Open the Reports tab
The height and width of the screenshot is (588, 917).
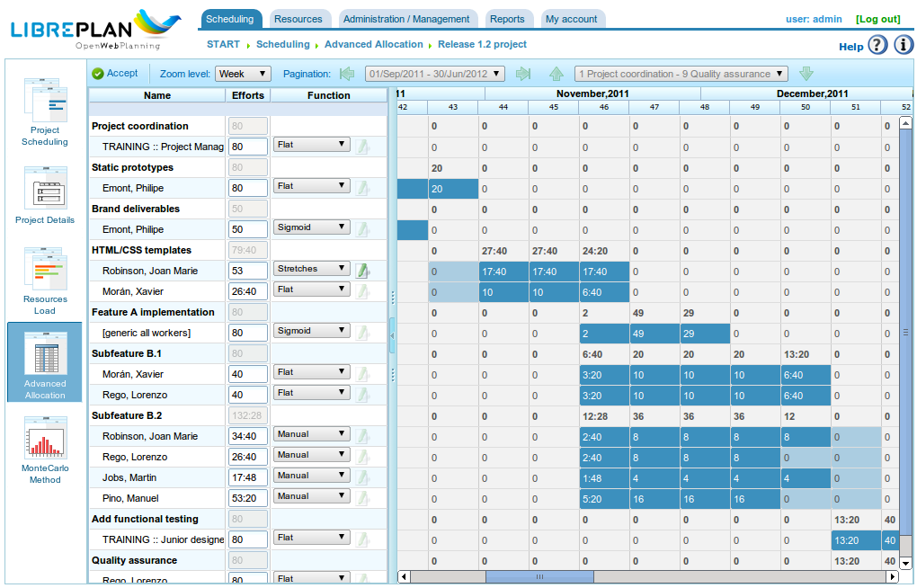point(507,19)
